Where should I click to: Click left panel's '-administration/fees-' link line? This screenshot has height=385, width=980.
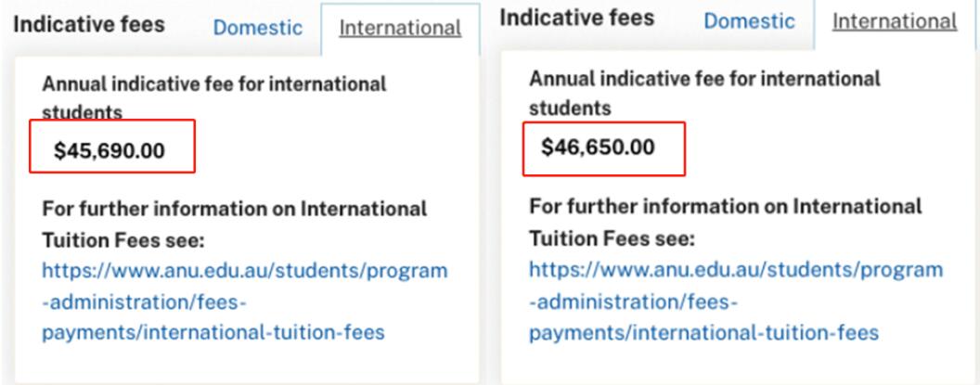pos(144,302)
